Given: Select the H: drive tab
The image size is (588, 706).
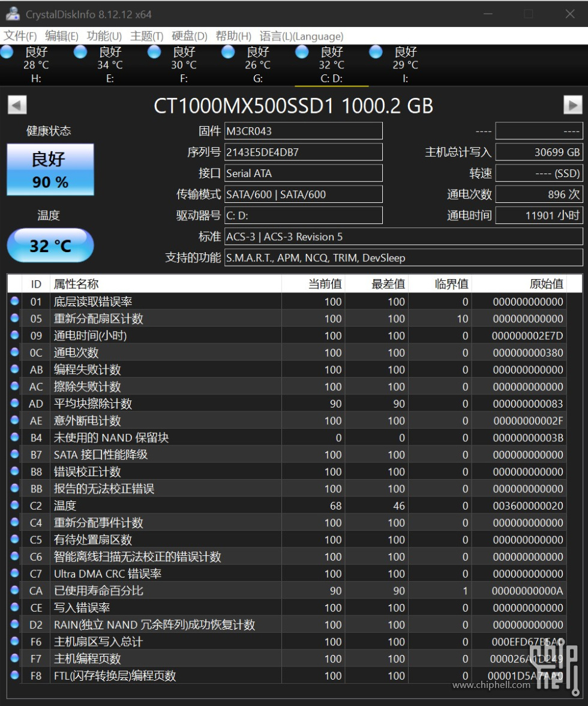Looking at the screenshot, I should click(37, 65).
